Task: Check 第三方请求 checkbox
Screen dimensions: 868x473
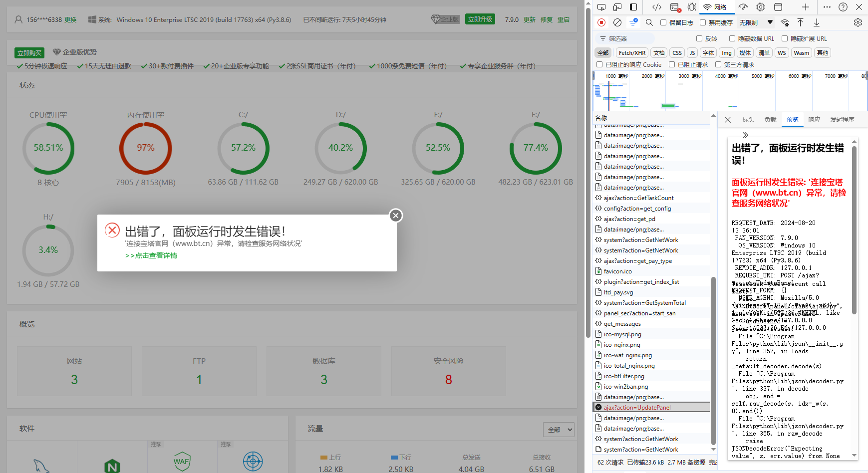Action: click(x=718, y=64)
